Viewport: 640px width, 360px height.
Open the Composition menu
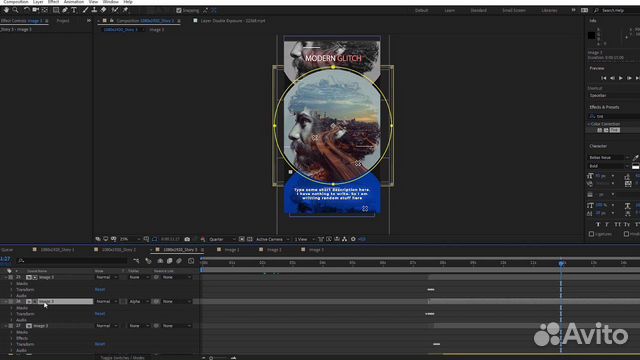[x=16, y=2]
